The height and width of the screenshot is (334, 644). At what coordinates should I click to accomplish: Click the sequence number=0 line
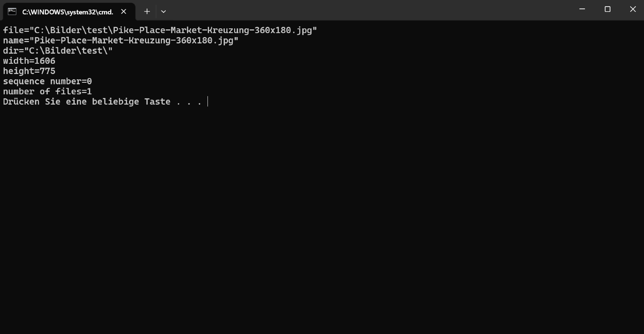(x=47, y=81)
